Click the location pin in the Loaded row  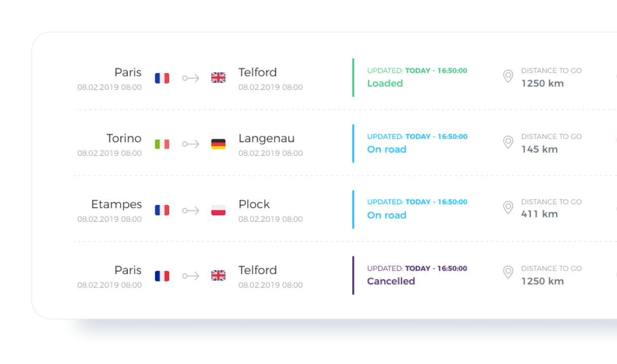[508, 76]
